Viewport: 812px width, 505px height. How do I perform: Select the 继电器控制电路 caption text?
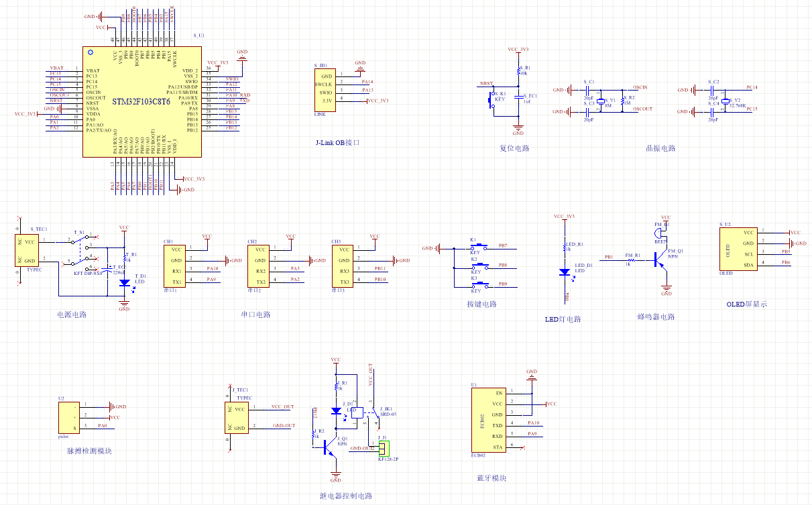[345, 496]
